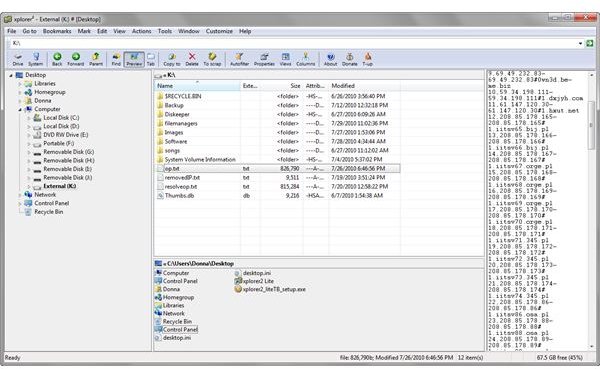Open the Autofilter tool

click(x=240, y=60)
